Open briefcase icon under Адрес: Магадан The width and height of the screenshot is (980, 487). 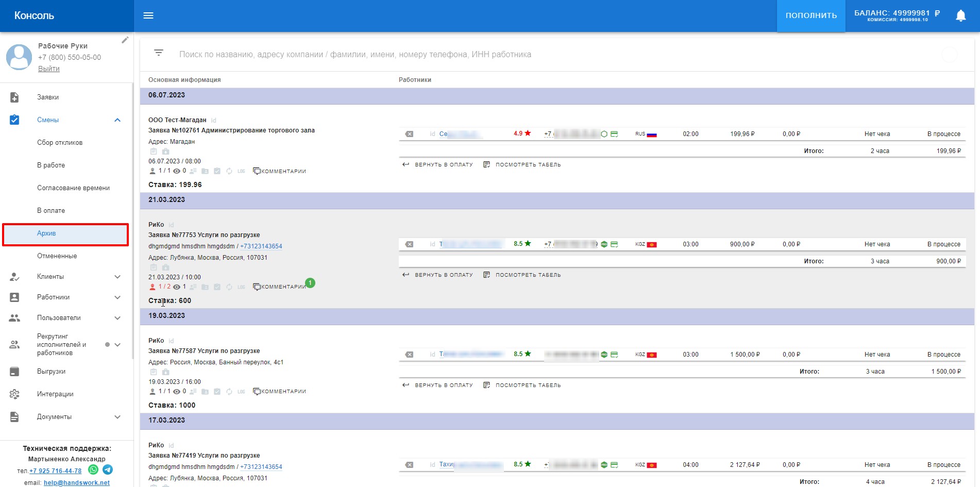click(165, 152)
